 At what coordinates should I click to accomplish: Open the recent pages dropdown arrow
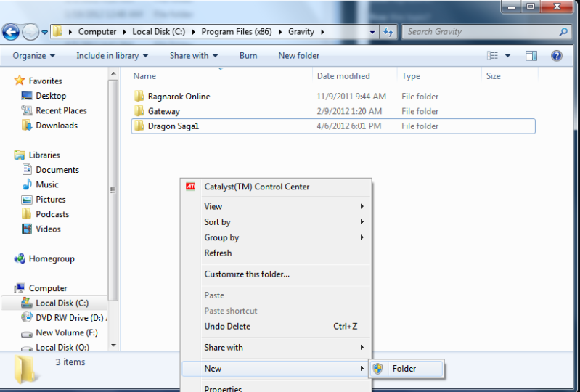pos(44,33)
